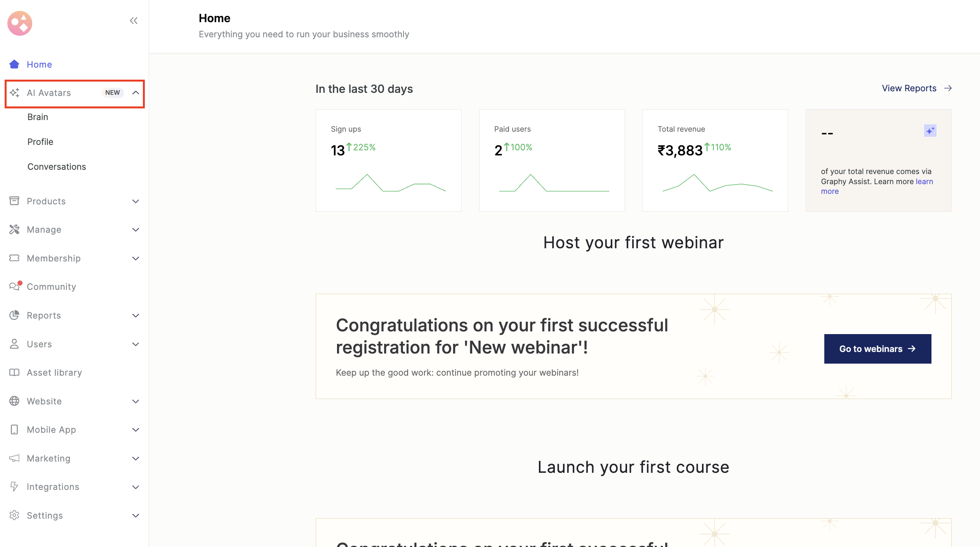This screenshot has width=980, height=547.
Task: Collapse the sidebar with double-chevron icon
Action: click(x=134, y=21)
